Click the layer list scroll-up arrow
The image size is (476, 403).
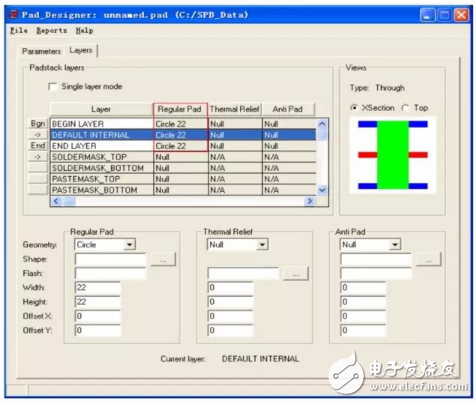(x=322, y=124)
